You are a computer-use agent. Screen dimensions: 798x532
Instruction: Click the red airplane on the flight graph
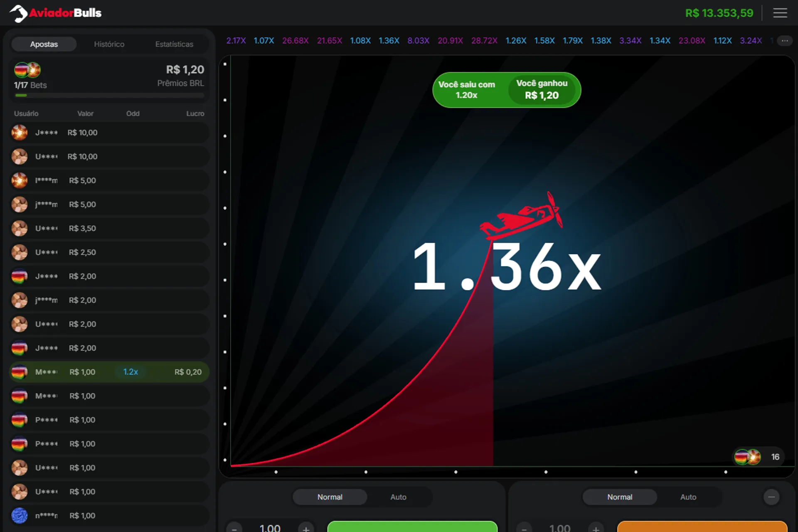pos(522,216)
